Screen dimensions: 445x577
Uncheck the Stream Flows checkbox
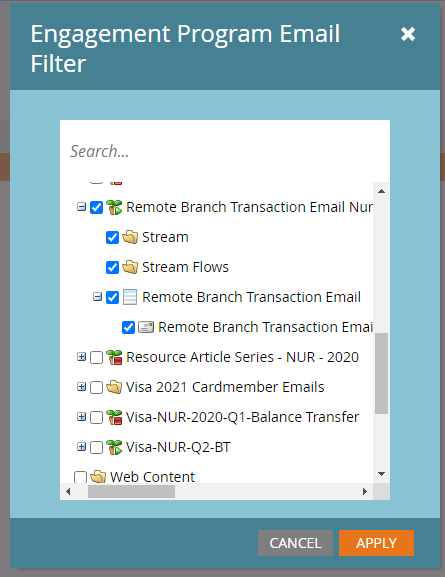tap(112, 268)
